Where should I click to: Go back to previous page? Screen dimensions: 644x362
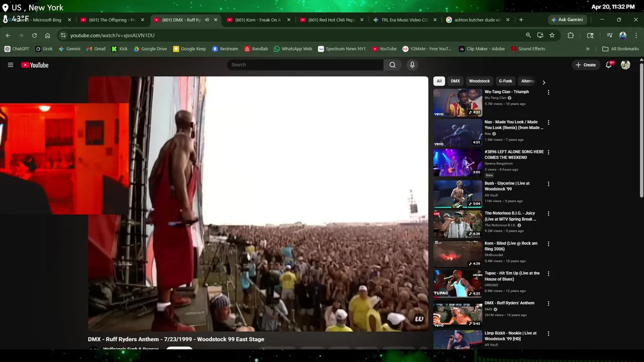point(8,35)
